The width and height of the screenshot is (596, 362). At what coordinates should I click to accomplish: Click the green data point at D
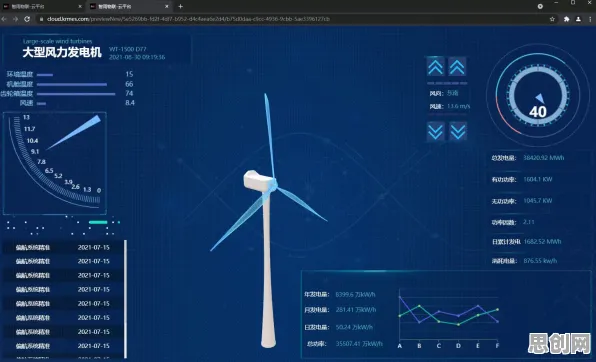458,324
